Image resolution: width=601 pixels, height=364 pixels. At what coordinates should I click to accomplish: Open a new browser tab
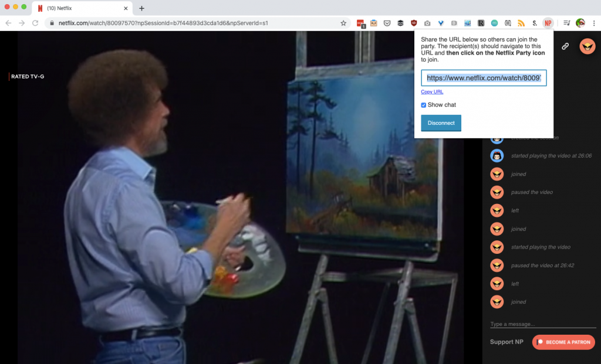142,8
